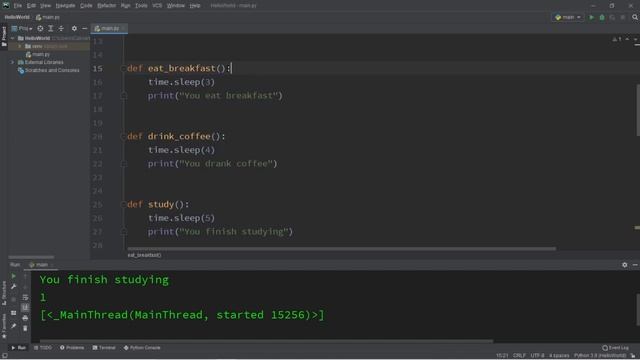Click HelloWorld breadcrumb in navigation bar
Screen dimensions: 640x360
17,17
